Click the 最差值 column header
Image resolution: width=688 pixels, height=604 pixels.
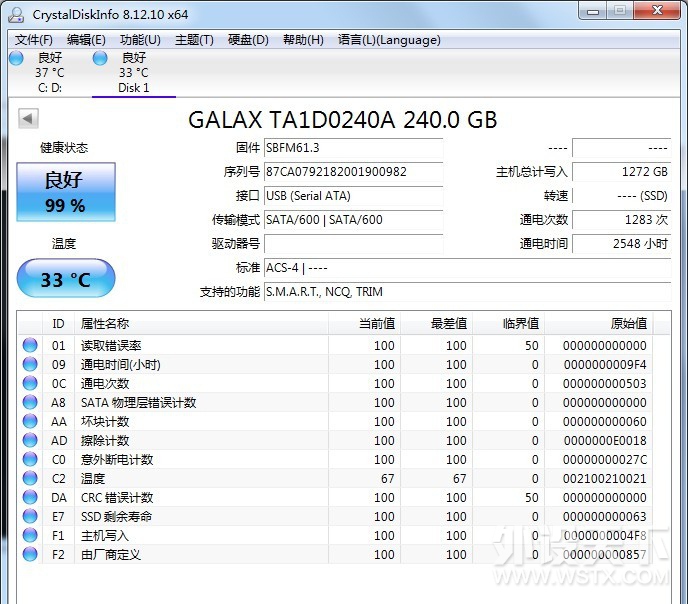pyautogui.click(x=437, y=324)
